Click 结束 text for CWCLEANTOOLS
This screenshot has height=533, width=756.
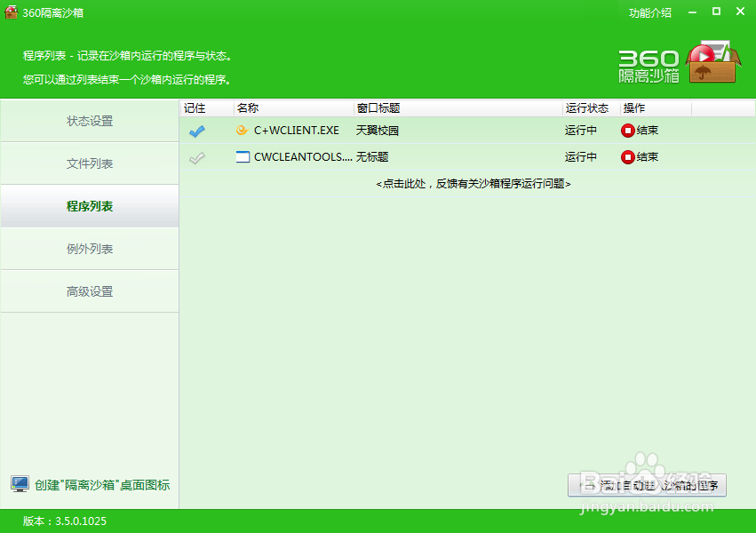647,157
